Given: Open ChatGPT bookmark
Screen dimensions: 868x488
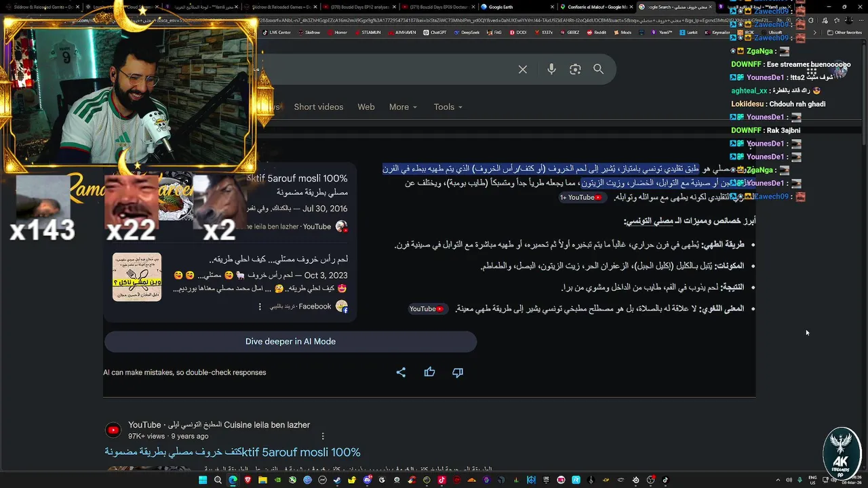Looking at the screenshot, I should tap(435, 33).
